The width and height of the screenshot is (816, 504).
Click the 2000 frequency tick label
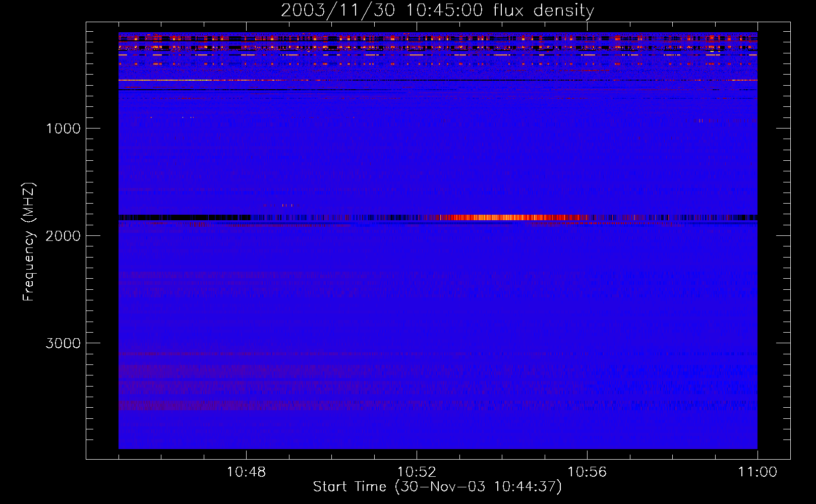point(64,236)
